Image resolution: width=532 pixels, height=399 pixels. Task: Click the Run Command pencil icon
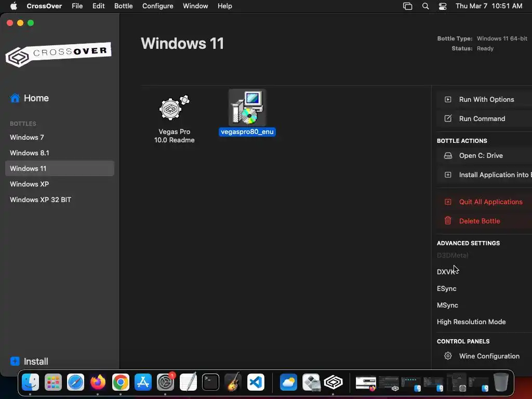point(448,118)
